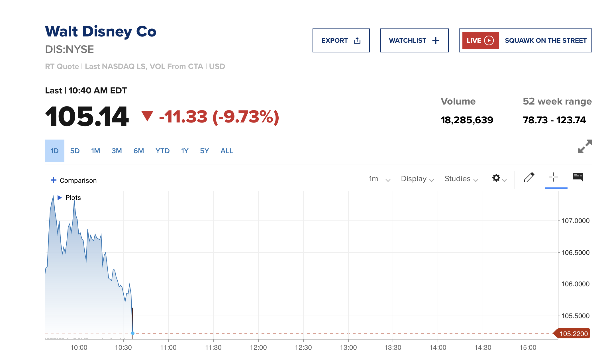Toggle the crosshair tool
Screen dimensions: 604x364
tap(553, 177)
